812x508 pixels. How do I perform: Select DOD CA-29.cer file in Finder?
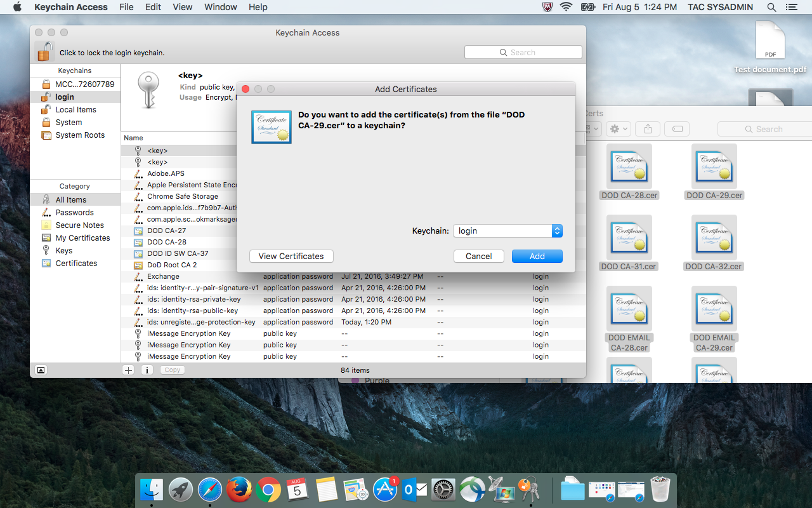714,172
